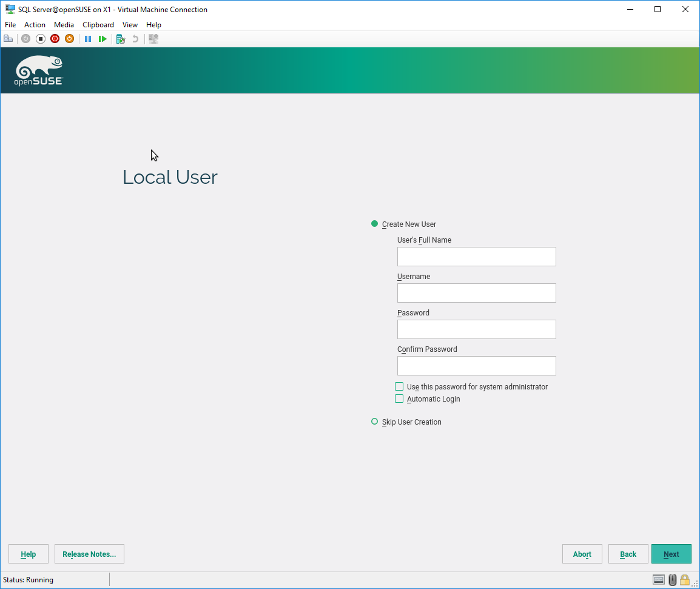
Task: Minimize the Virtual Machine Connection window
Action: pos(630,9)
